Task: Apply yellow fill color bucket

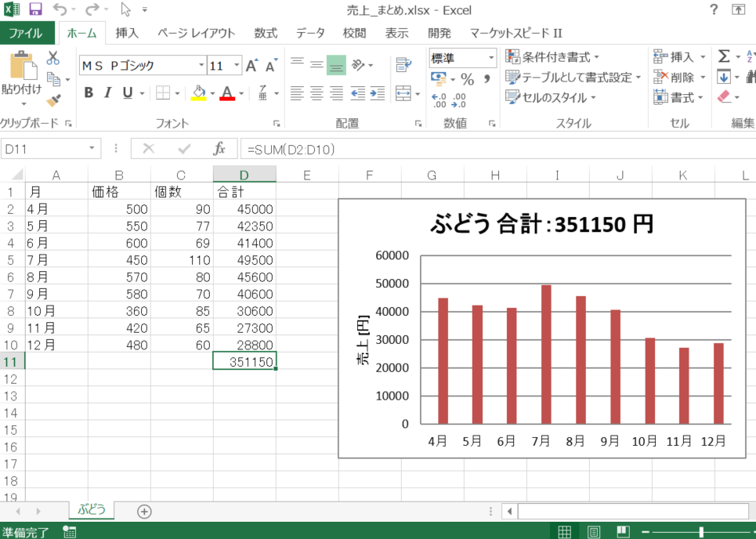Action: [199, 92]
